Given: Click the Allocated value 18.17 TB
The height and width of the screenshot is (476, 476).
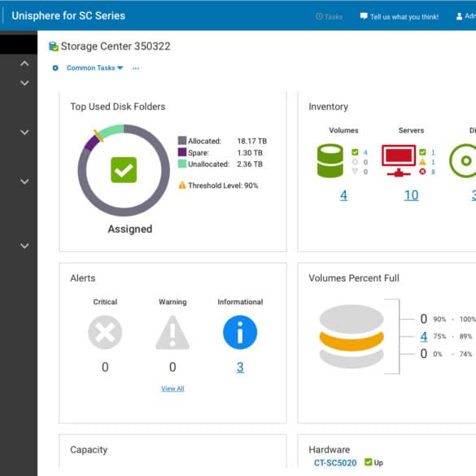Looking at the screenshot, I should (x=252, y=141).
